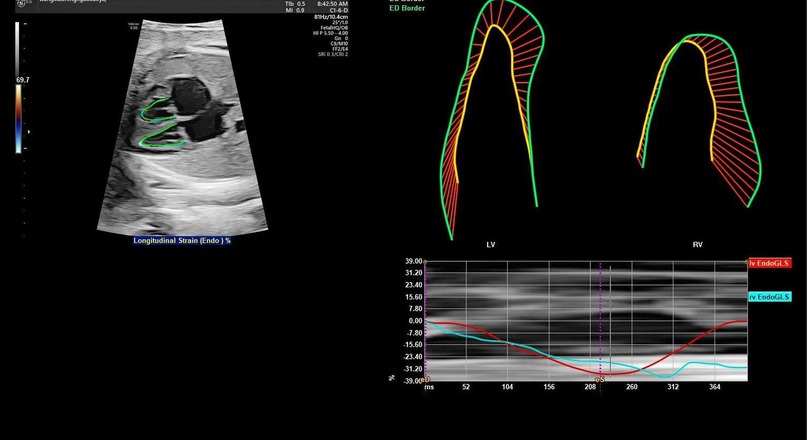
Task: Click the ED Border legend text
Action: 407,8
